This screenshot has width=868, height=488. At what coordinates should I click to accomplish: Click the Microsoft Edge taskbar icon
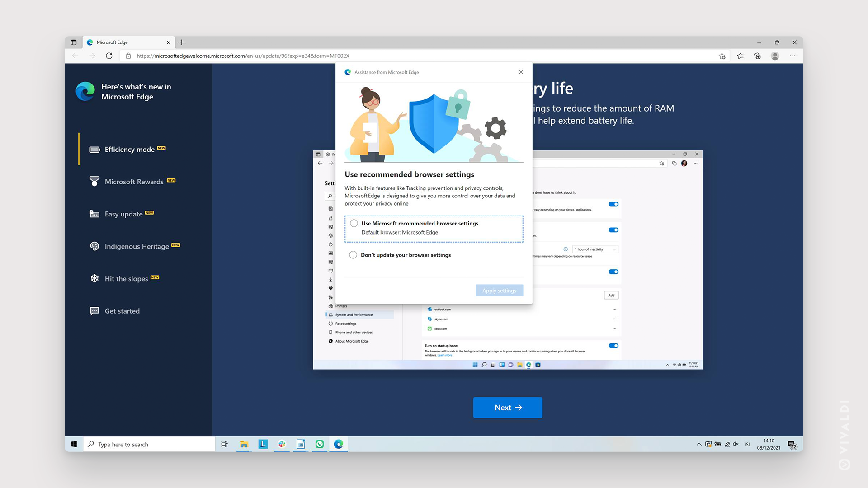(338, 444)
